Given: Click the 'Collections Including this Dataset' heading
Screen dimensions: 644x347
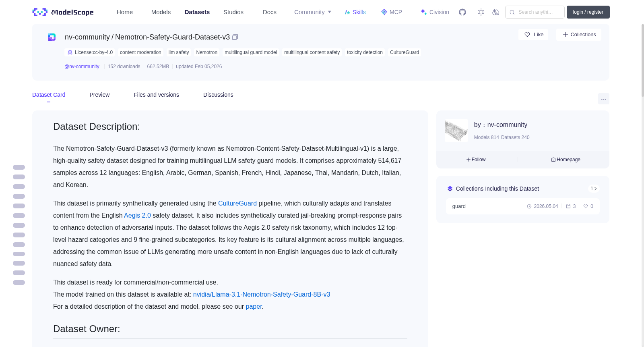Looking at the screenshot, I should (497, 189).
